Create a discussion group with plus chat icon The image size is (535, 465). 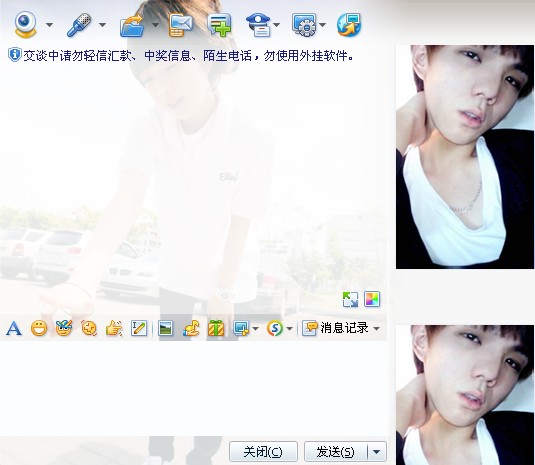219,25
